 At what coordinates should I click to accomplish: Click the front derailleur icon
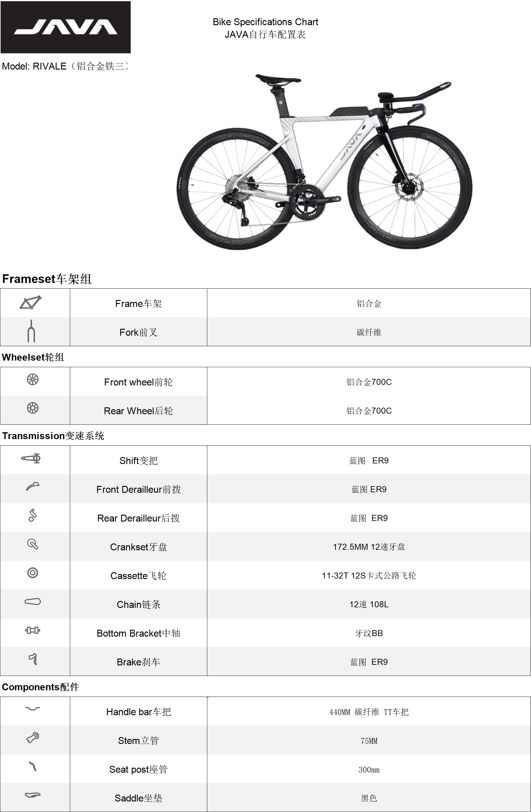coord(33,486)
